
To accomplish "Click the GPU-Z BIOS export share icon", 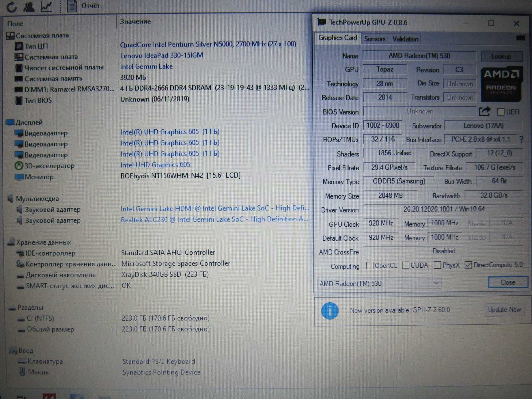I will click(485, 111).
